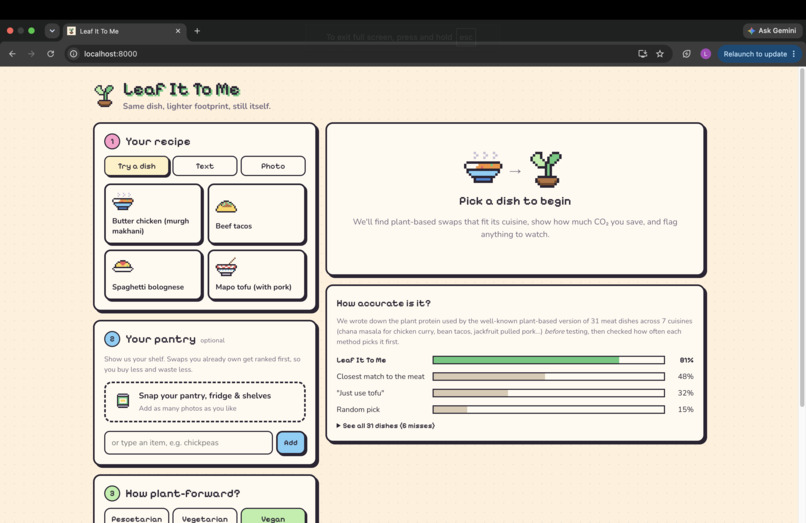Viewport: 806px width, 523px height.
Task: Click the green step 3 badge
Action: coord(112,493)
